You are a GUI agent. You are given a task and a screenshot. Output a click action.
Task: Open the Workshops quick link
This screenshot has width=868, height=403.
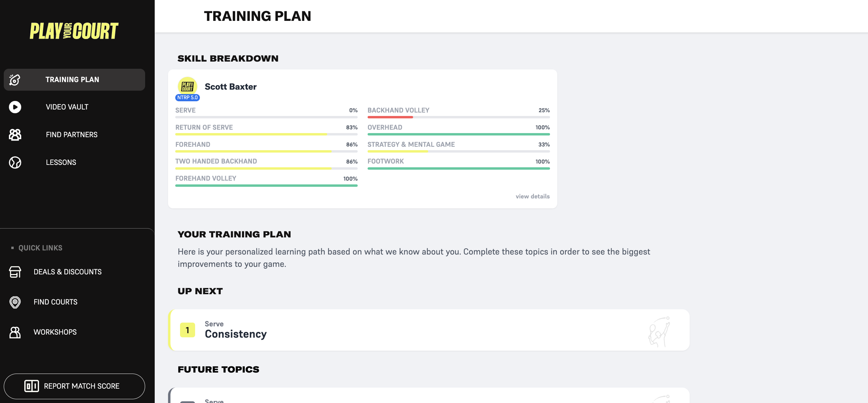(74, 332)
